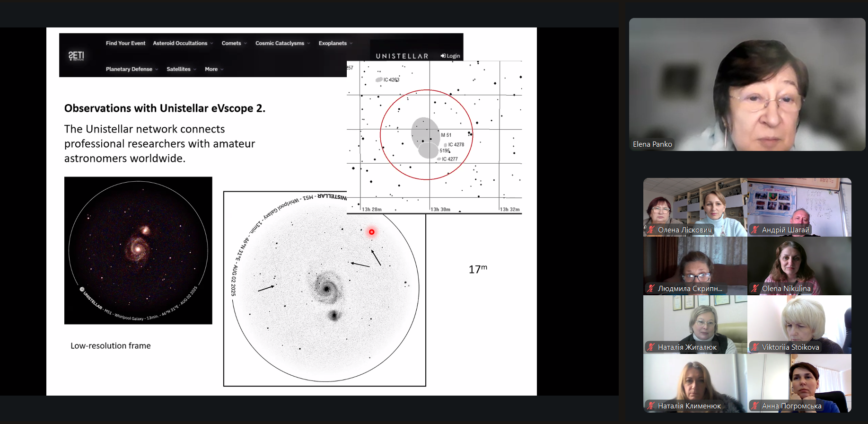The height and width of the screenshot is (424, 868).
Task: Click the muted microphone icon beside Олена Ліскович
Action: click(651, 230)
